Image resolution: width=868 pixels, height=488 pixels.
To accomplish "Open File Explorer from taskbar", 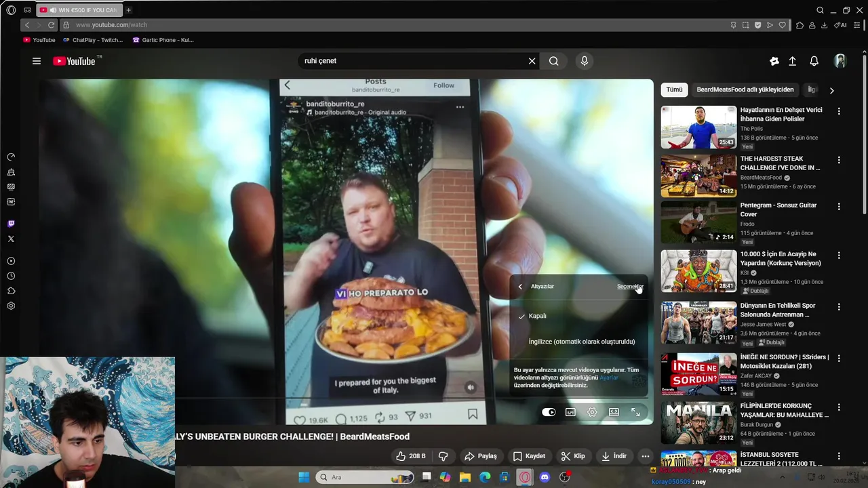I will [x=465, y=477].
